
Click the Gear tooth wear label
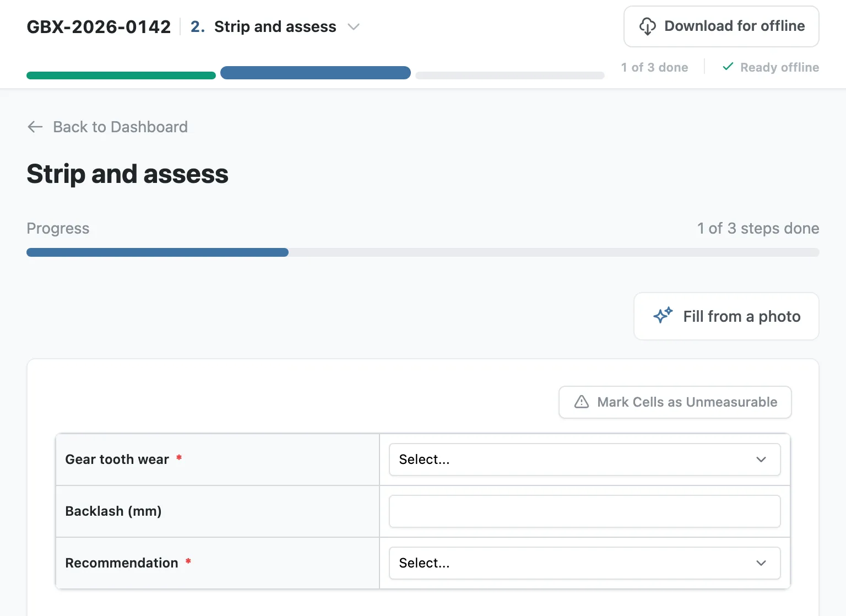117,460
